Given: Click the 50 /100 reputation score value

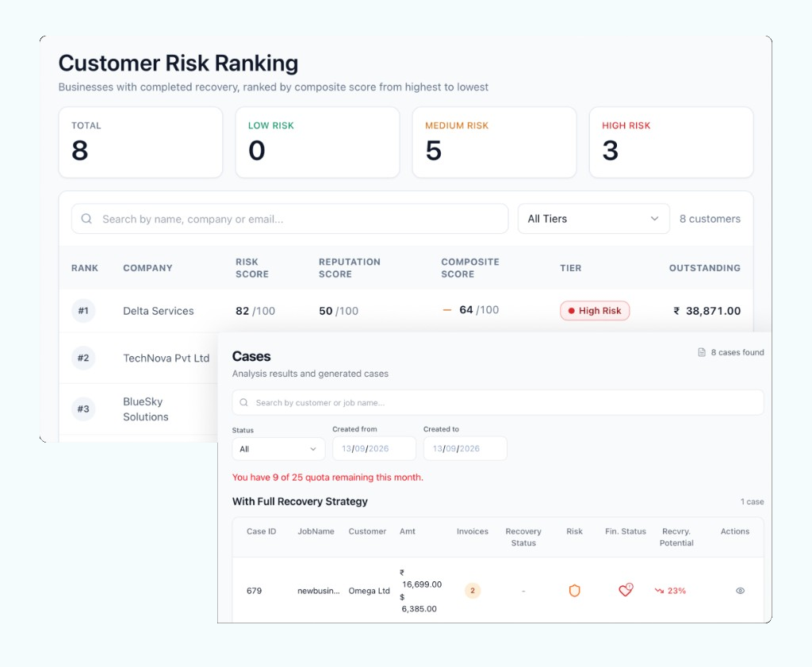Looking at the screenshot, I should point(339,311).
